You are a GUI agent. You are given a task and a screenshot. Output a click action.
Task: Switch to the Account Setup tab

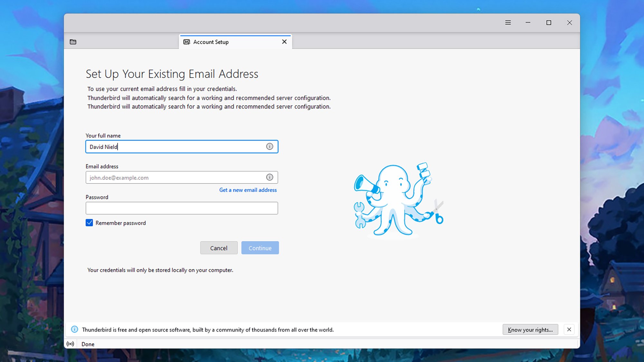coord(235,42)
